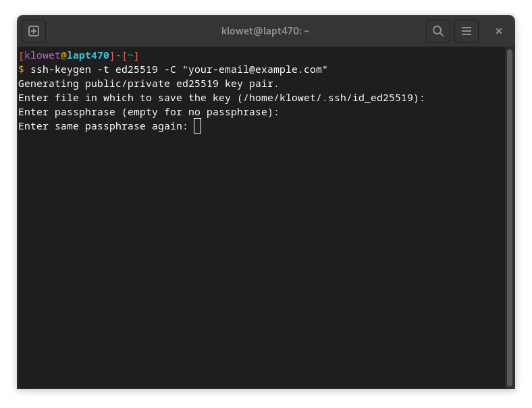Viewport: 532px width, 408px height.
Task: Click the window title klowet@lapt470: ~
Action: click(x=265, y=31)
